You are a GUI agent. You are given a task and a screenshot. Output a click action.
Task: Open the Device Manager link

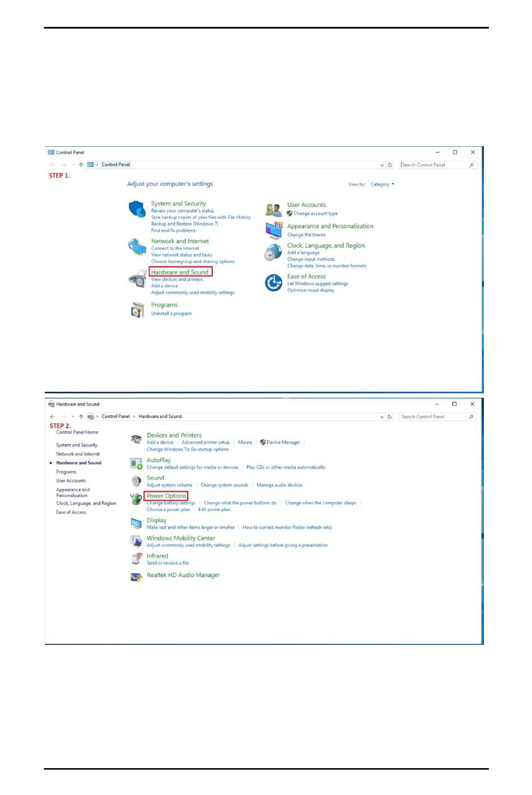tap(283, 443)
